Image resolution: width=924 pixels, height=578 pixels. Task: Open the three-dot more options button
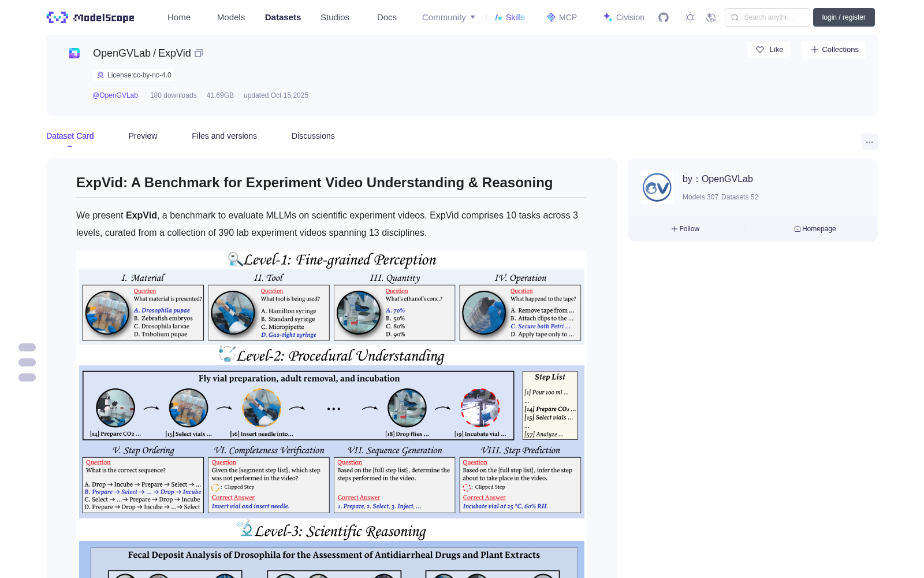(870, 142)
